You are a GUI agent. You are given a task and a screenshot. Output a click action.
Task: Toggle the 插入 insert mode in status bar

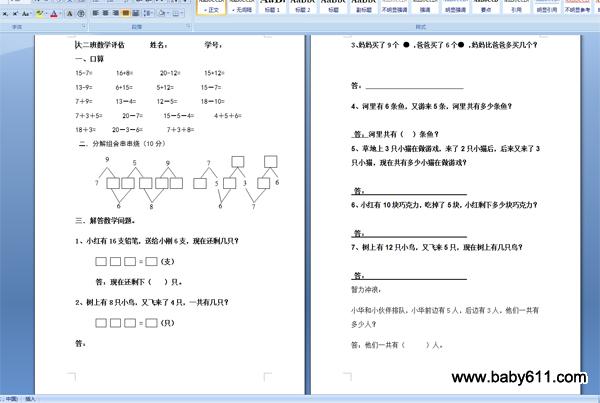(x=30, y=399)
